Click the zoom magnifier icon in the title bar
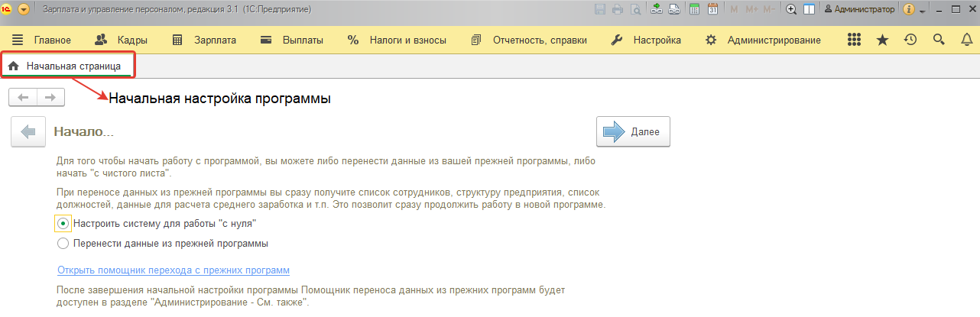980x317 pixels. [x=791, y=9]
